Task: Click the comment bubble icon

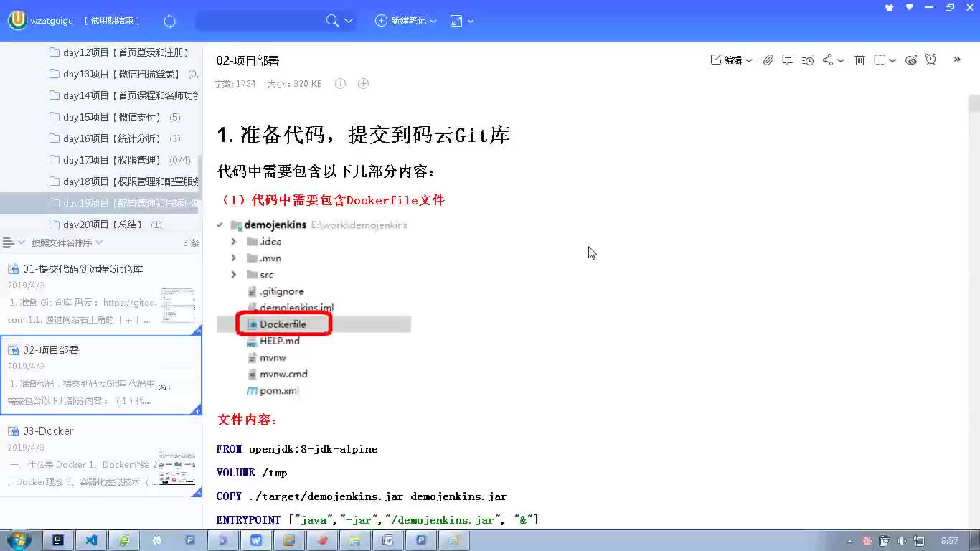Action: 788,60
